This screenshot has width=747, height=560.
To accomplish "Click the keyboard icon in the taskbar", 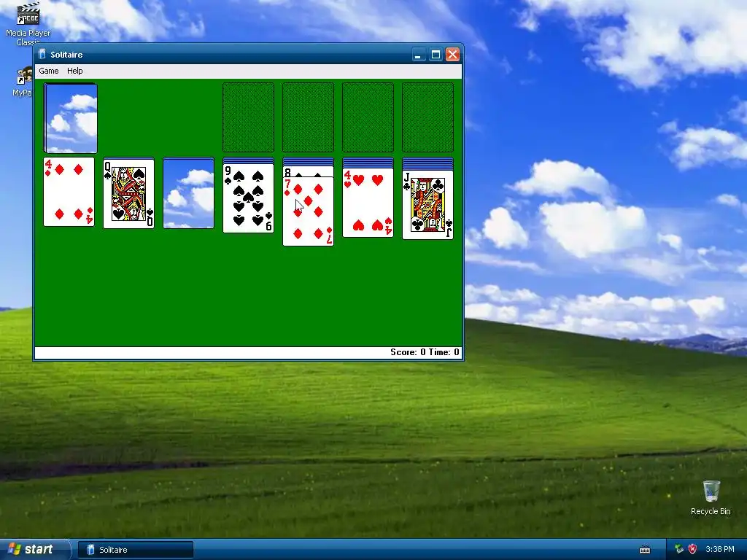I will coord(645,550).
